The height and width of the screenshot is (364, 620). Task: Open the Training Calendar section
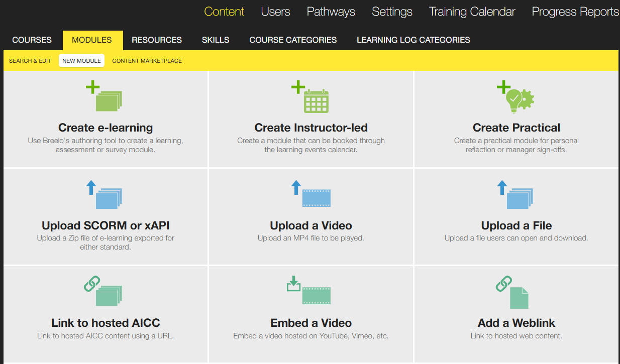coord(472,12)
